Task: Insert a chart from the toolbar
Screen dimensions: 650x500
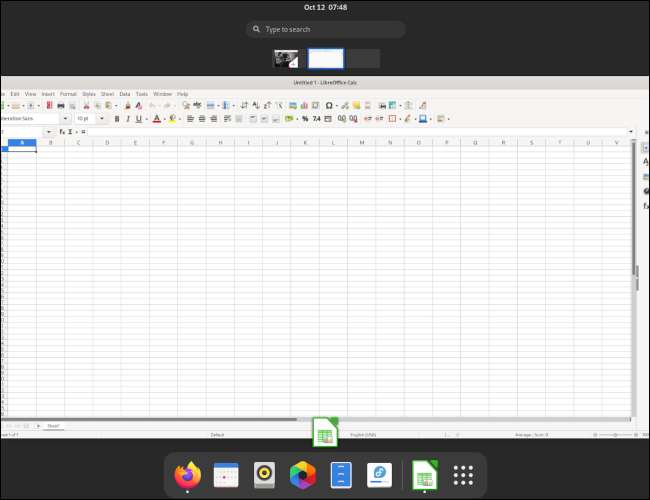Action: [304, 105]
